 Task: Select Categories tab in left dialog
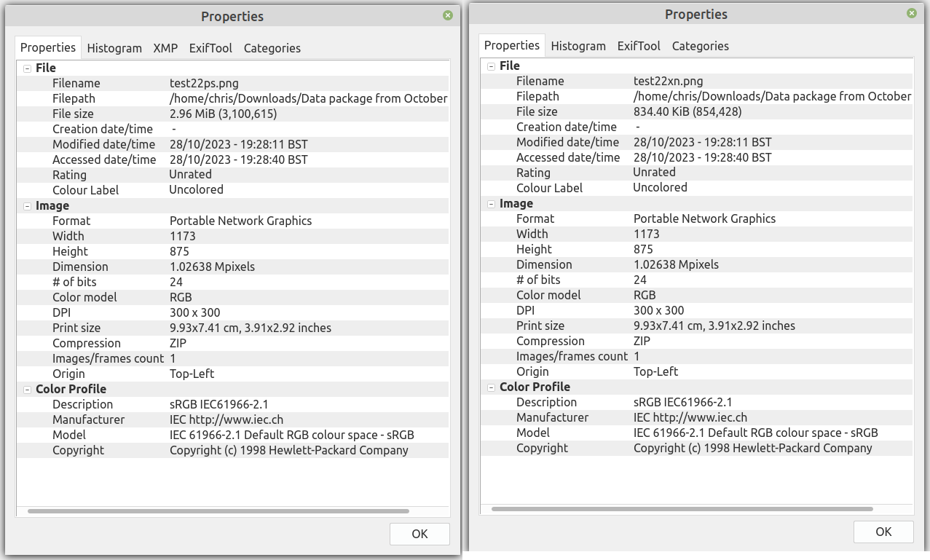(x=272, y=48)
